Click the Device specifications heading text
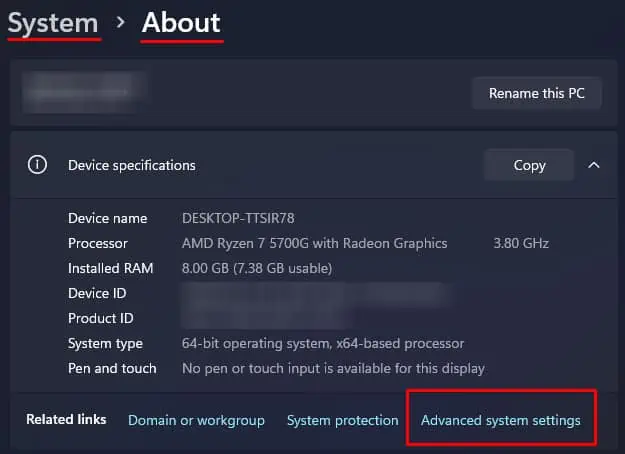The height and width of the screenshot is (454, 625). 132,165
